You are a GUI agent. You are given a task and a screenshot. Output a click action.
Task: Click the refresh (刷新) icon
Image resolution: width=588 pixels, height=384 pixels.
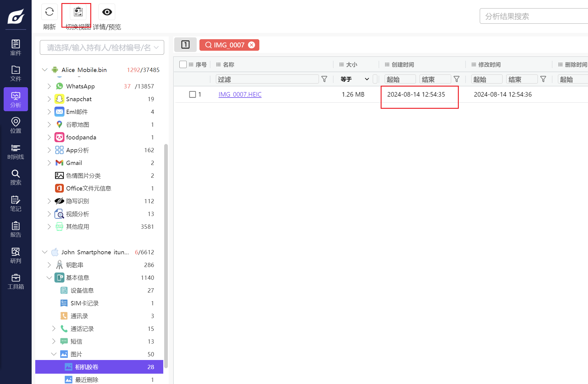(49, 12)
